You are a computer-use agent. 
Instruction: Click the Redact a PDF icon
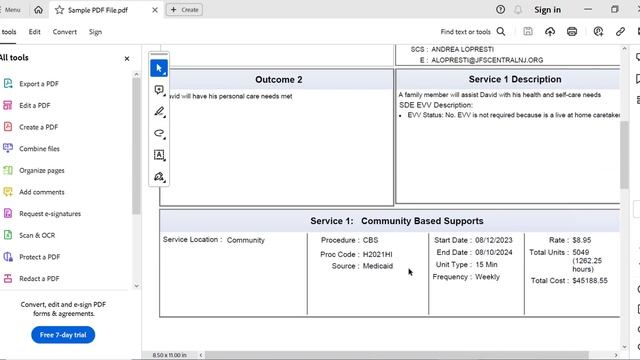click(x=8, y=278)
